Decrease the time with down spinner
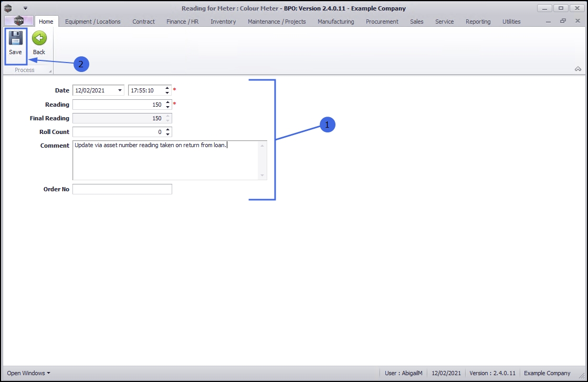 pyautogui.click(x=167, y=92)
